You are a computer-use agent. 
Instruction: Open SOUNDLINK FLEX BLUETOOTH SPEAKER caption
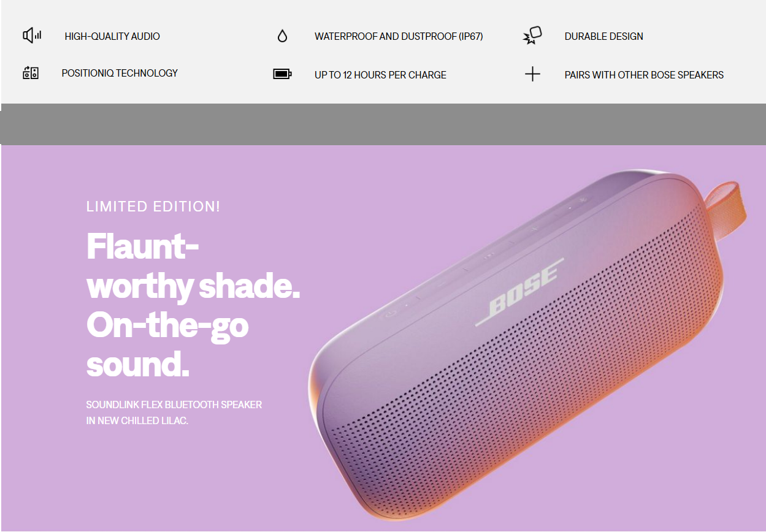(x=174, y=405)
